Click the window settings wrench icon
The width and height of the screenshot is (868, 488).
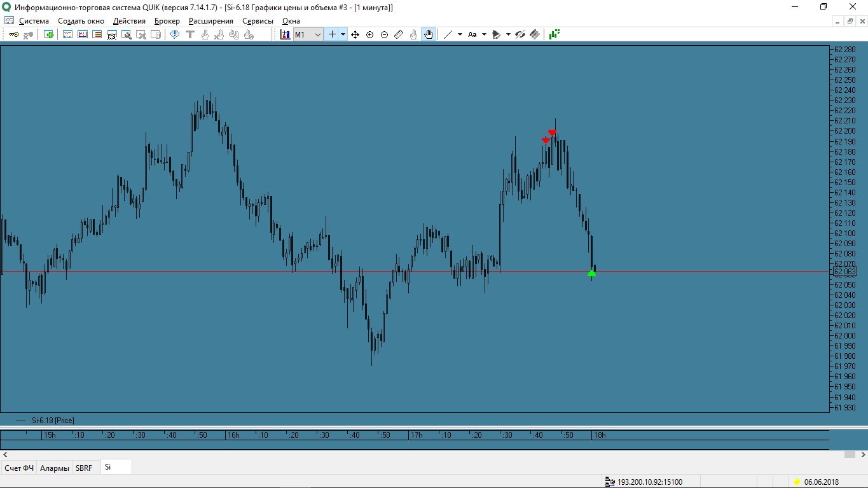(x=127, y=34)
